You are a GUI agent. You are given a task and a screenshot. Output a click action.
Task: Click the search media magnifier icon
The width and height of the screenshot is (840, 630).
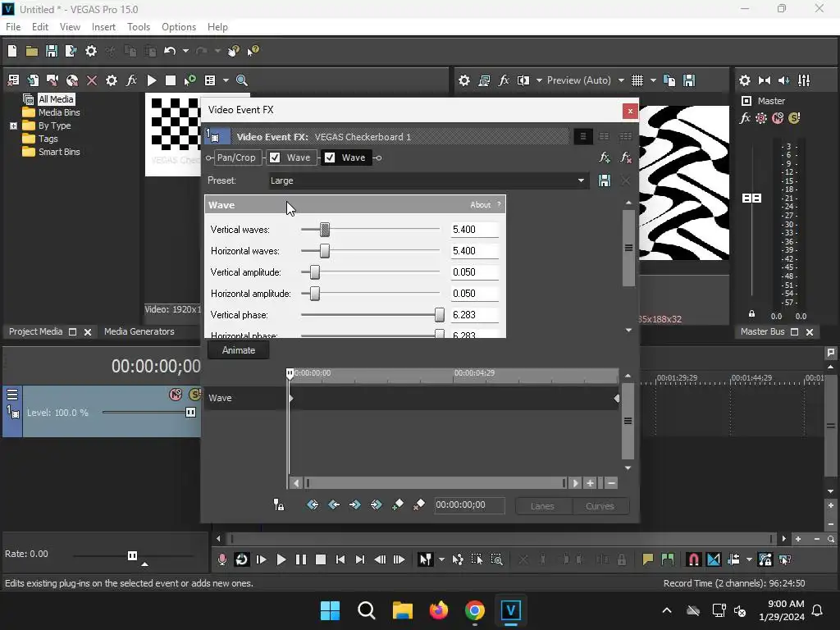point(242,80)
